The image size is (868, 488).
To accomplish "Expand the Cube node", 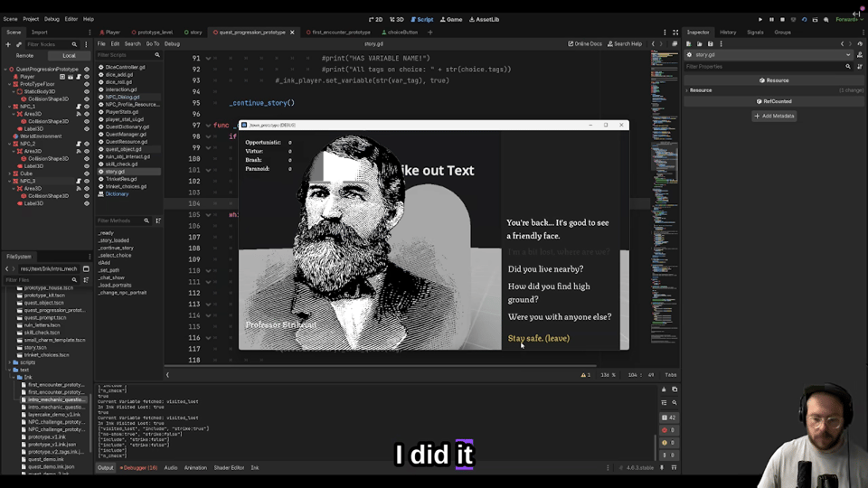I will (x=9, y=174).
